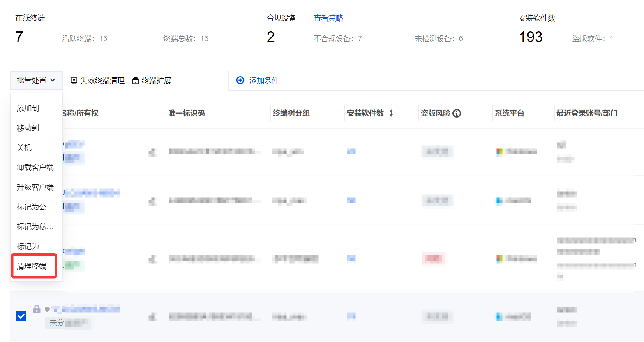This screenshot has width=644, height=342.
Task: Click the info icon next to 盗版风险
Action: pyautogui.click(x=457, y=114)
